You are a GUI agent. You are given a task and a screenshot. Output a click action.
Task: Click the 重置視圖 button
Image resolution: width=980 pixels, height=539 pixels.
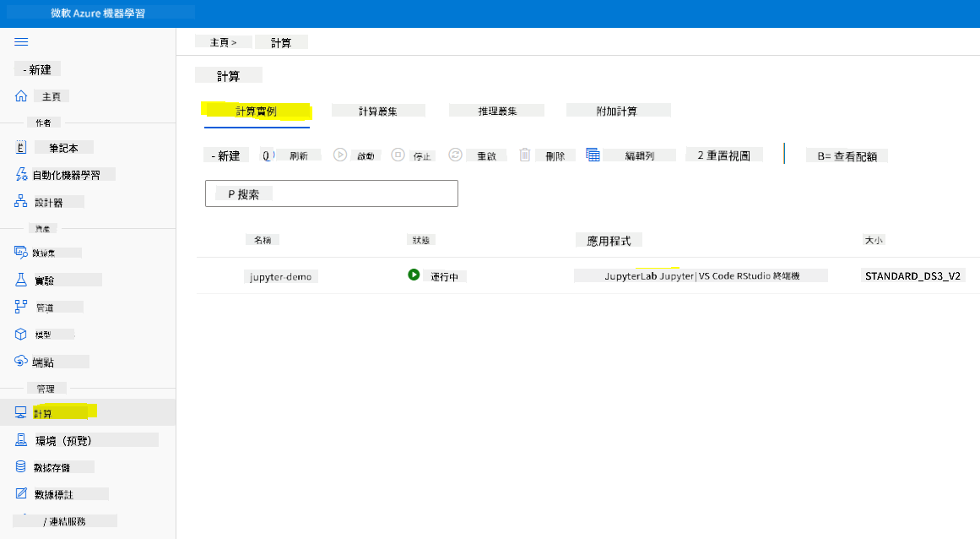(723, 155)
